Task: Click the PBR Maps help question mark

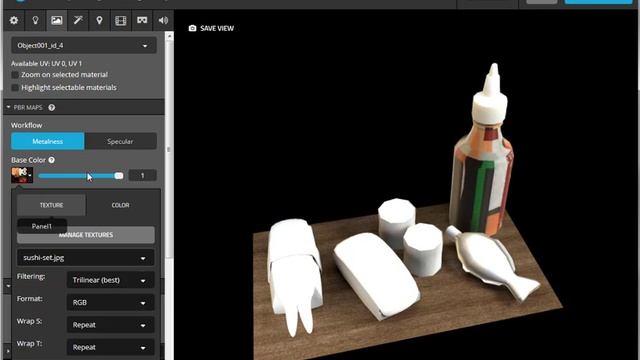Action: coord(51,107)
